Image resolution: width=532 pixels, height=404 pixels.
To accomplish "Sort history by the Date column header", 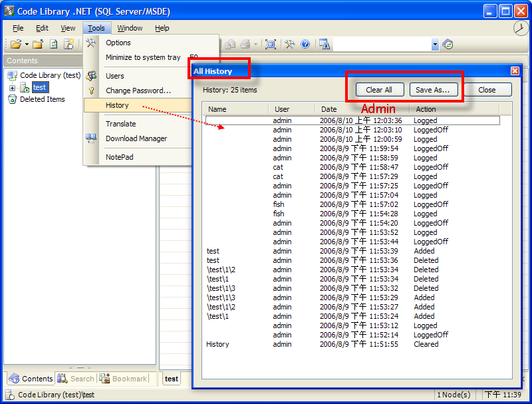I will coord(362,109).
